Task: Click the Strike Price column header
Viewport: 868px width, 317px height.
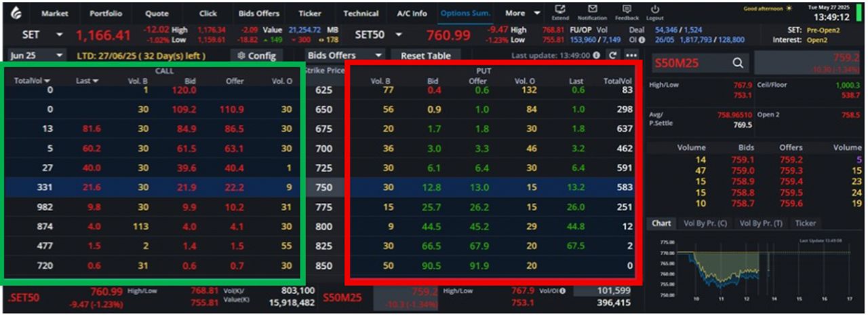Action: pyautogui.click(x=324, y=71)
